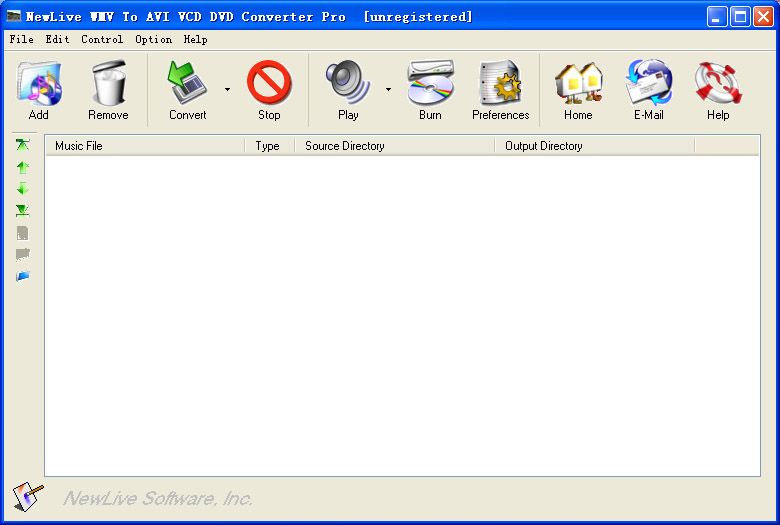
Task: Move item to top with sidebar arrow
Action: (x=22, y=145)
